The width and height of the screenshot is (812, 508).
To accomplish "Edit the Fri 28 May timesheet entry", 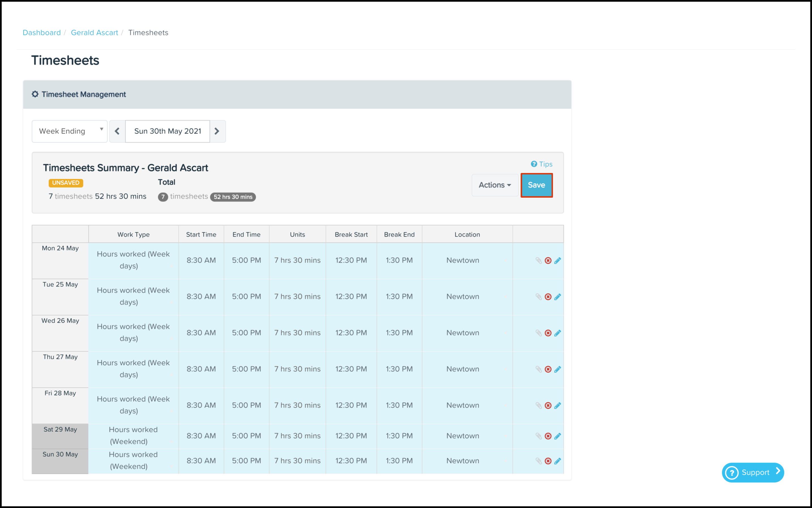I will coord(557,405).
